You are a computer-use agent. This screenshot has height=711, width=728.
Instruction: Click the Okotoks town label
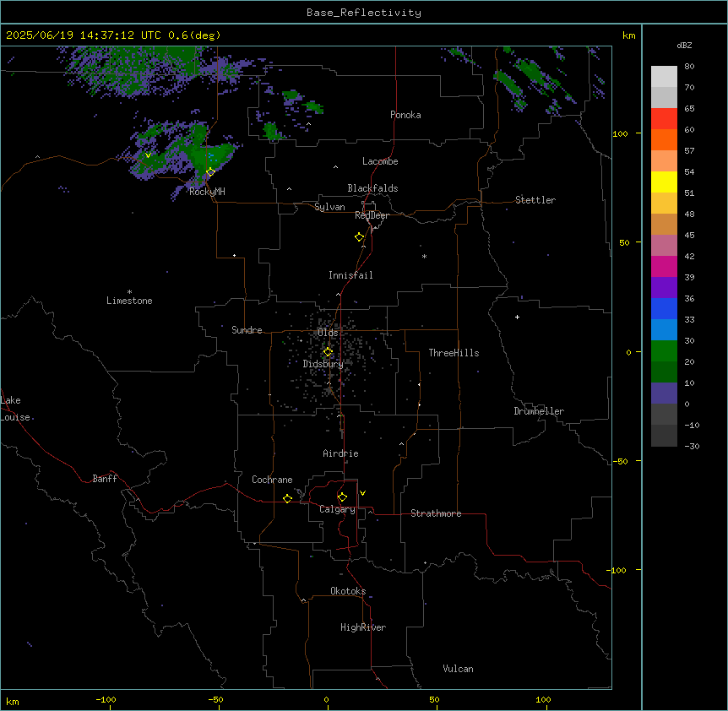pos(348,591)
